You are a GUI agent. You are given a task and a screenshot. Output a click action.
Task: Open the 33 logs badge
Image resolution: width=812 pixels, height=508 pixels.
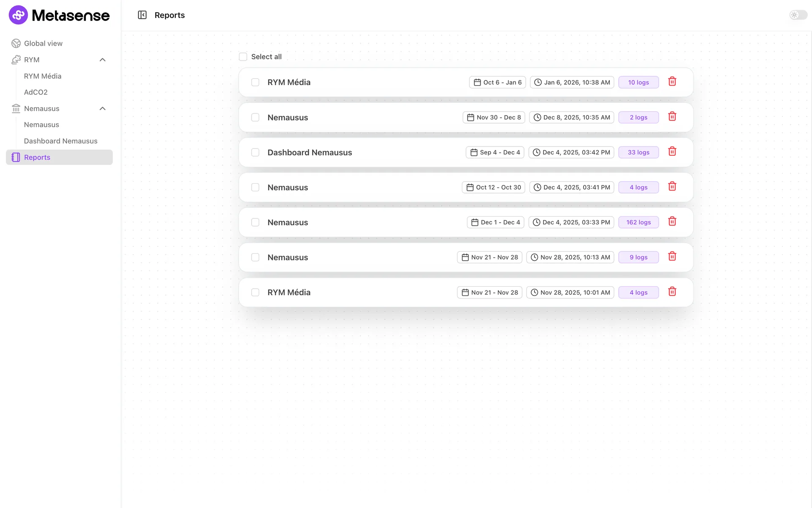pyautogui.click(x=639, y=152)
